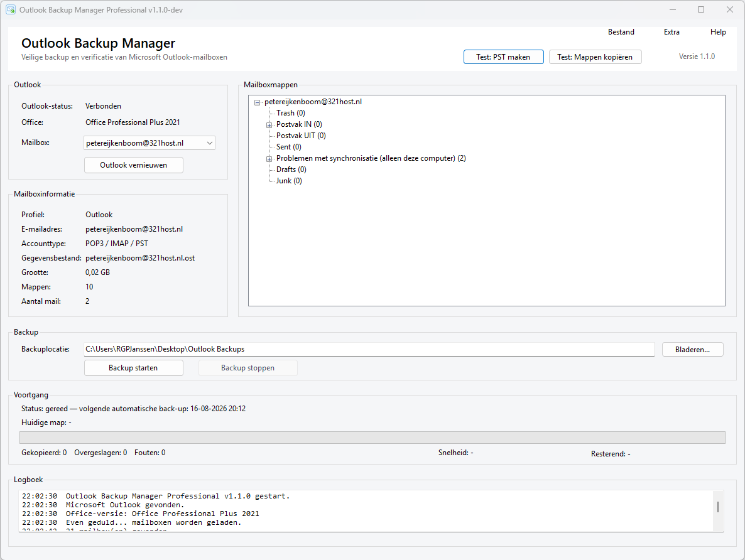Minimize the Outlook Backup Manager window

point(673,9)
